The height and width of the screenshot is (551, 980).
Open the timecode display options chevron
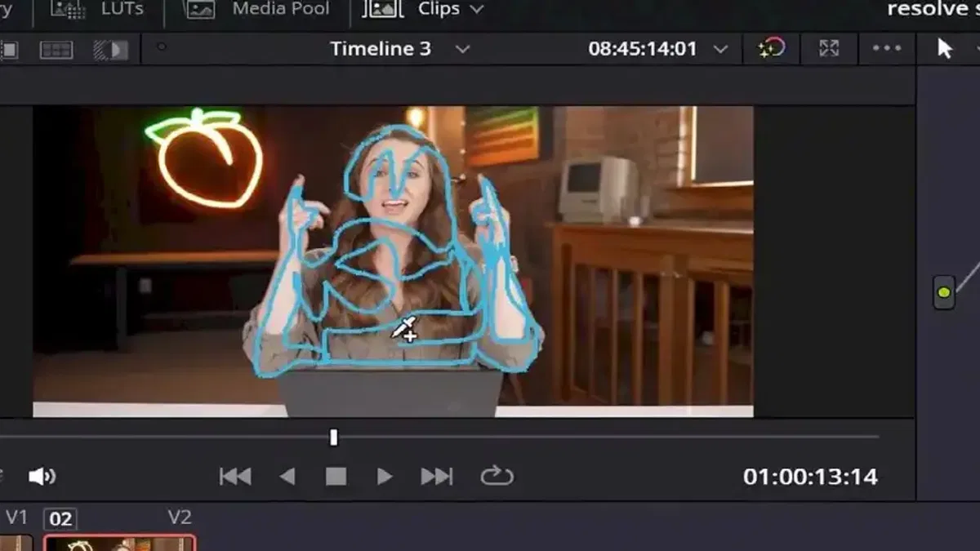tap(720, 49)
